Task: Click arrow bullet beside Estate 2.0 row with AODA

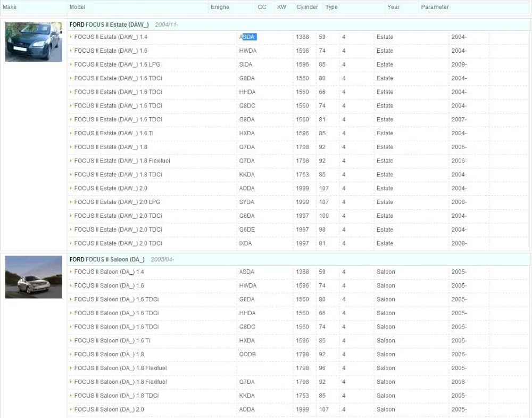Action: point(71,188)
